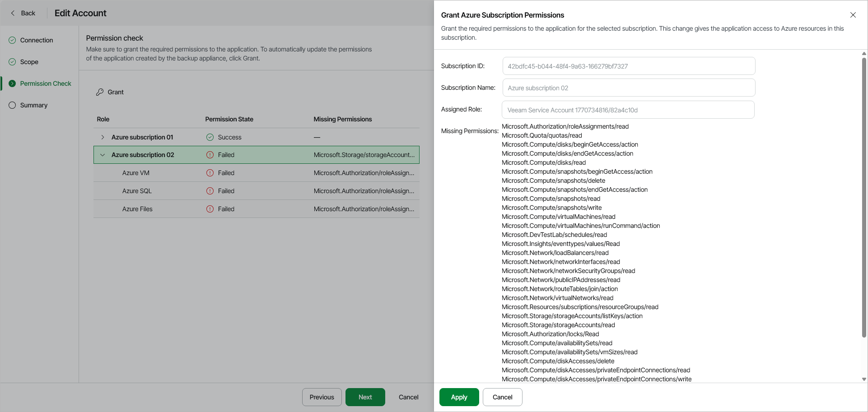
Task: Close the Grant Azure Subscription Permissions panel
Action: (853, 15)
